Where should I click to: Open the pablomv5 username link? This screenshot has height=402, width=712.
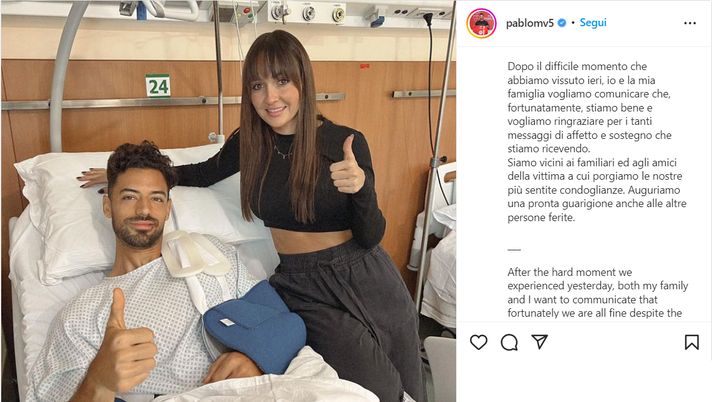(529, 23)
